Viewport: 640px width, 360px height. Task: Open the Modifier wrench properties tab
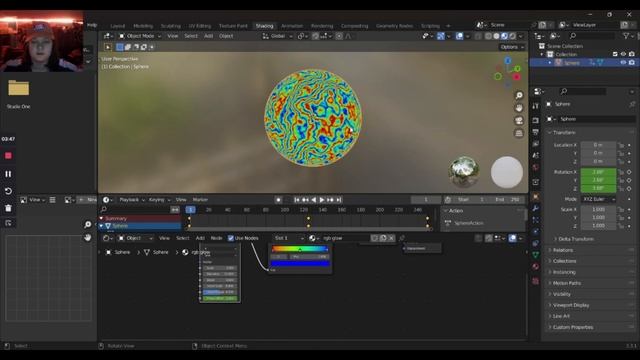pos(536,208)
